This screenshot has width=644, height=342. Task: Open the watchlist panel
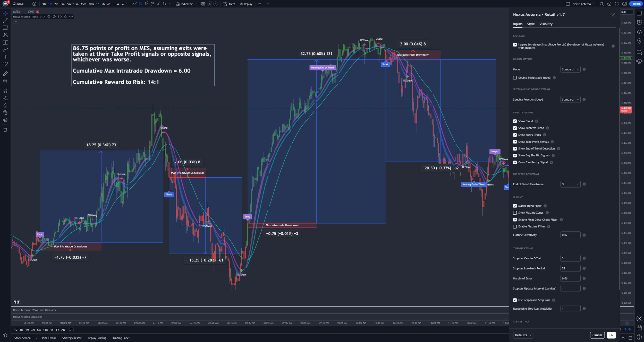pyautogui.click(x=639, y=13)
